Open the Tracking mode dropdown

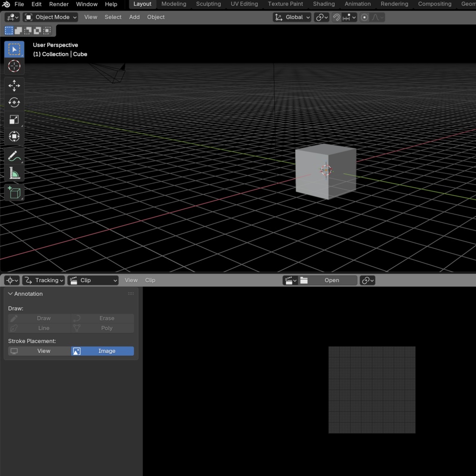point(43,280)
